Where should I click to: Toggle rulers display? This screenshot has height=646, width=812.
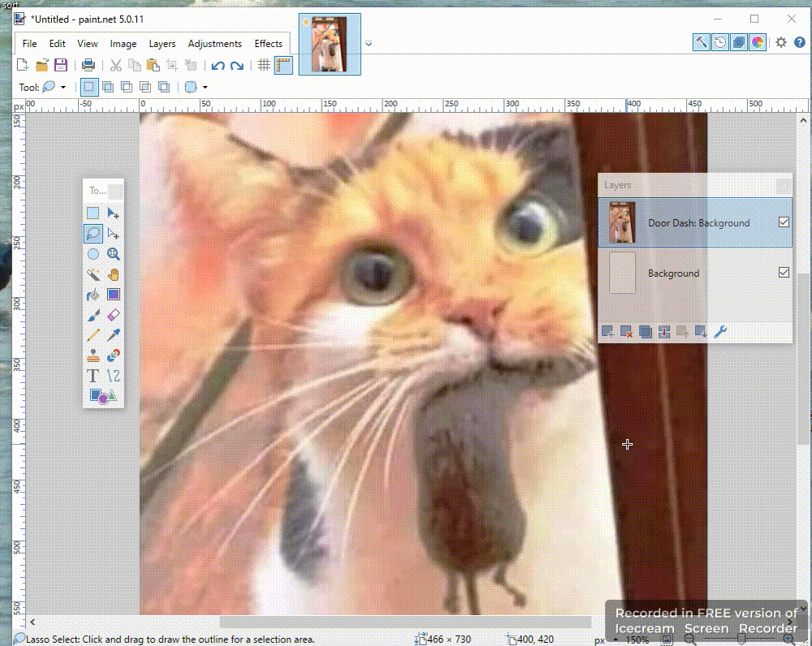283,65
